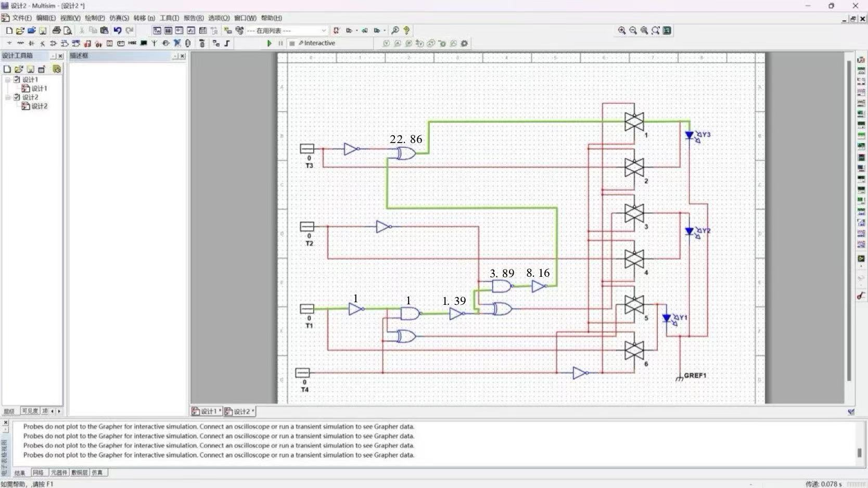The image size is (868, 488).
Task: Open the 在用列表 in-use list dropdown
Action: (x=287, y=31)
